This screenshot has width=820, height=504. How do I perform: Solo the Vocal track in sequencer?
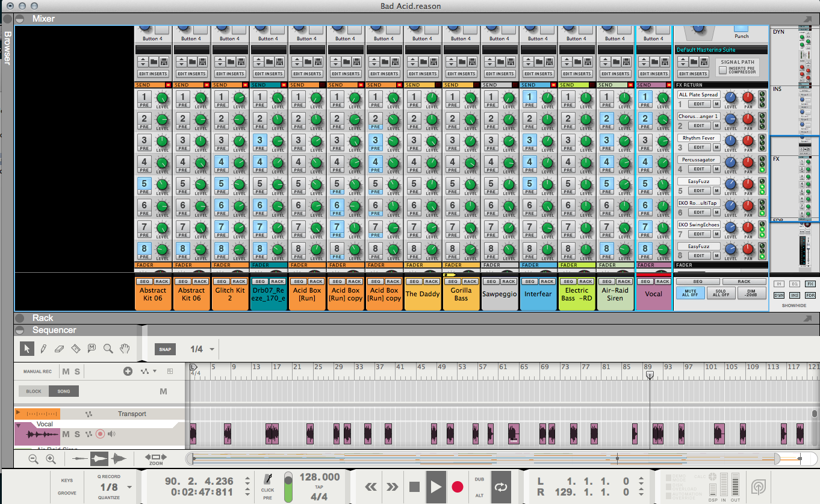[x=77, y=434]
